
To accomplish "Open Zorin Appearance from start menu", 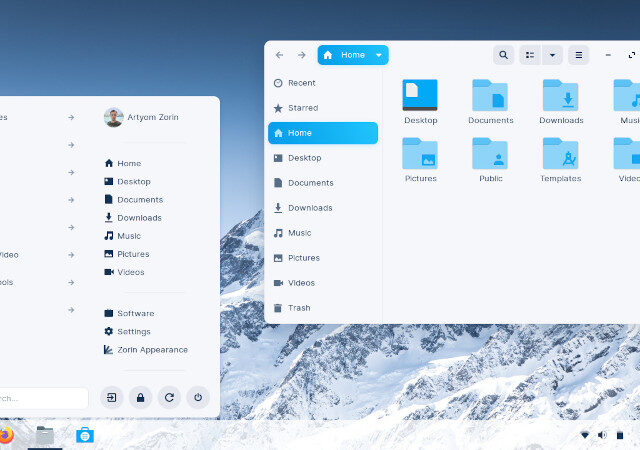I will pos(151,350).
